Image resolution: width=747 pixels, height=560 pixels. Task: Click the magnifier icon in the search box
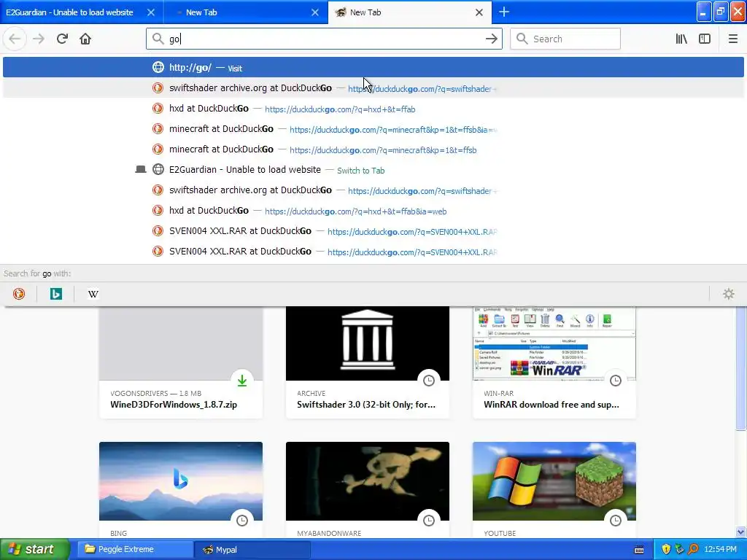(522, 39)
